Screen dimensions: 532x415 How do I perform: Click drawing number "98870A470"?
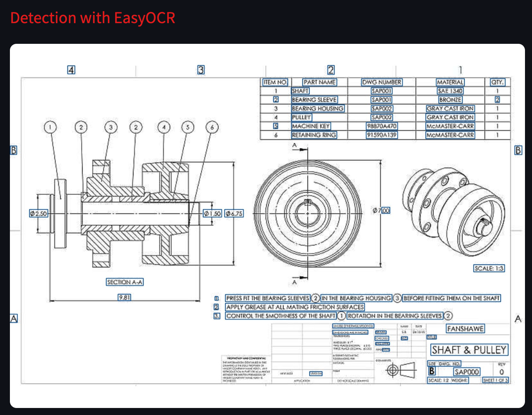click(382, 126)
